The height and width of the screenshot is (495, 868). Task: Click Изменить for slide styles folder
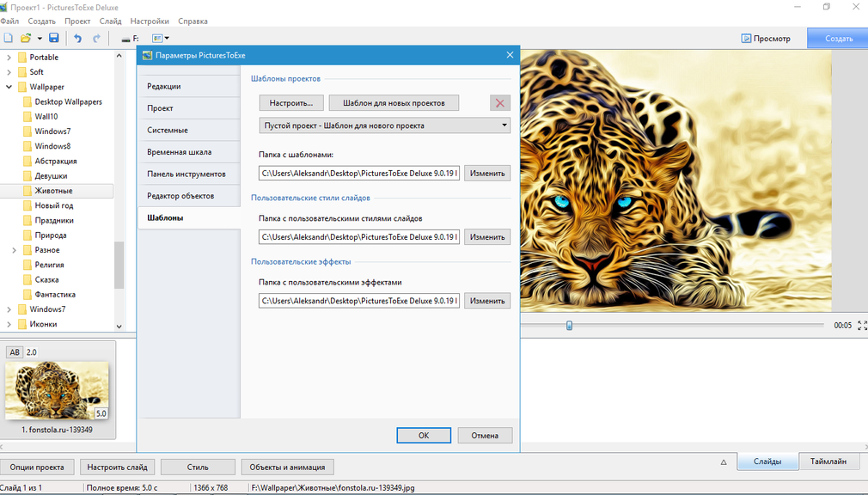click(x=487, y=237)
